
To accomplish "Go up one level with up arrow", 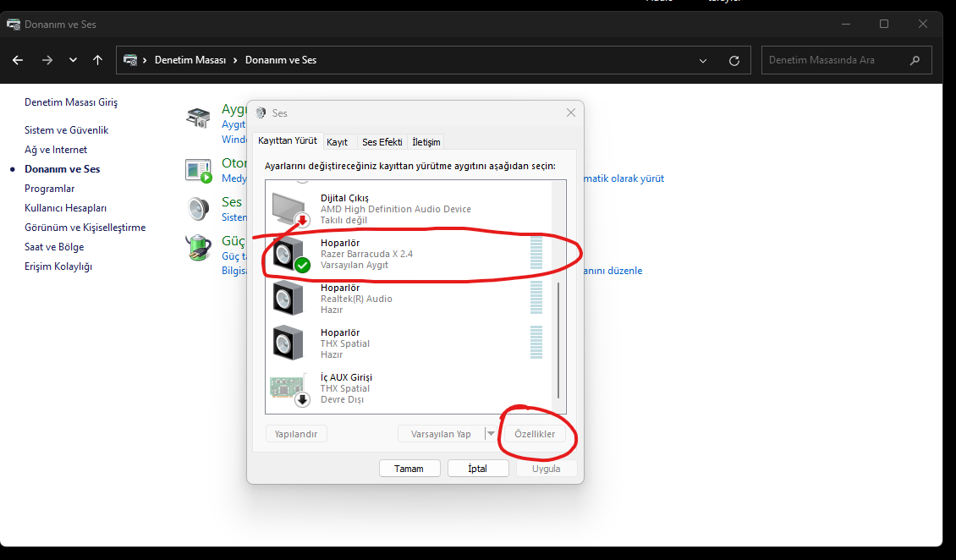I will pos(97,60).
